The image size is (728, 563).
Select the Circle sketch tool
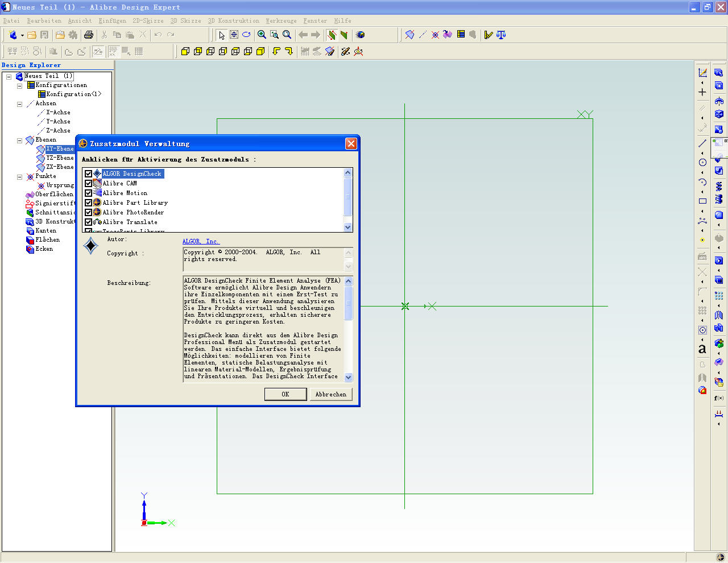702,163
